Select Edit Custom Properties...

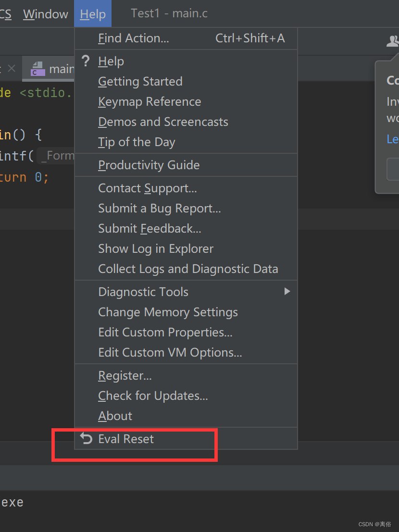tap(186, 332)
